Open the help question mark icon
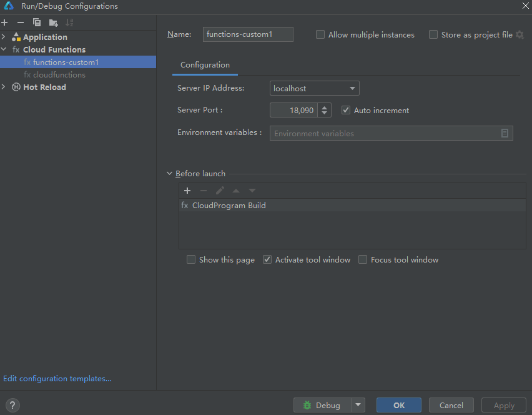 12,405
